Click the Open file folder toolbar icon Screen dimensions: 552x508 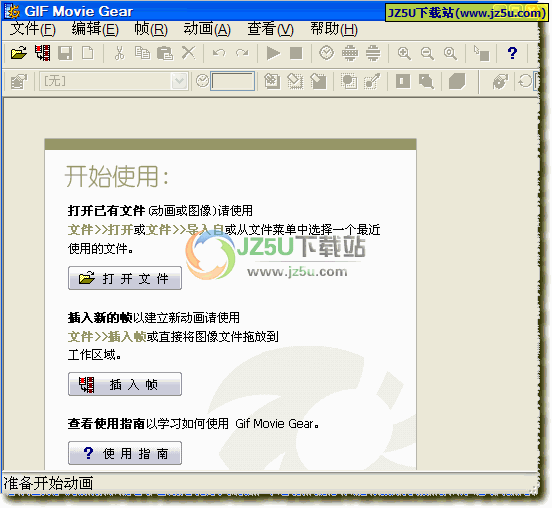point(19,53)
